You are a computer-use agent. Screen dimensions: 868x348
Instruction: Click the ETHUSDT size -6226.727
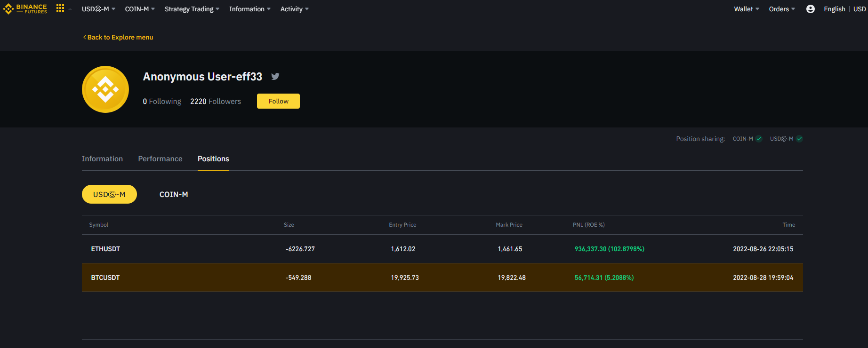300,249
